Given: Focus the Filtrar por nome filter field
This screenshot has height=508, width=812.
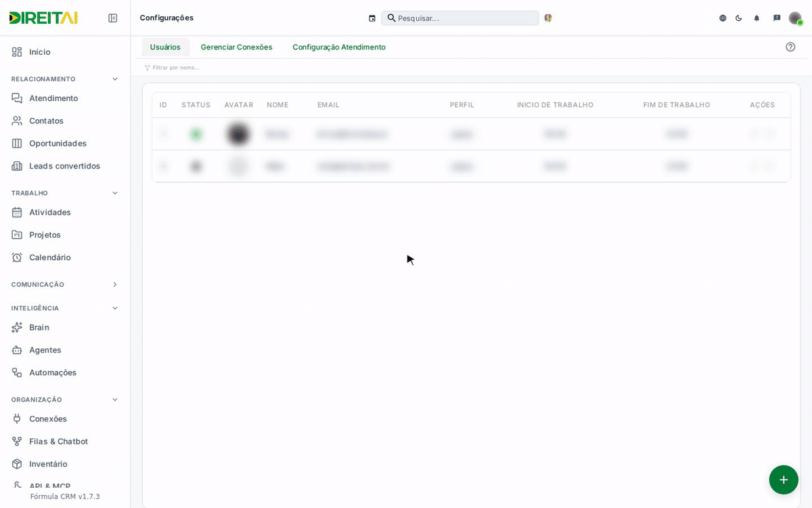Looking at the screenshot, I should pos(176,68).
